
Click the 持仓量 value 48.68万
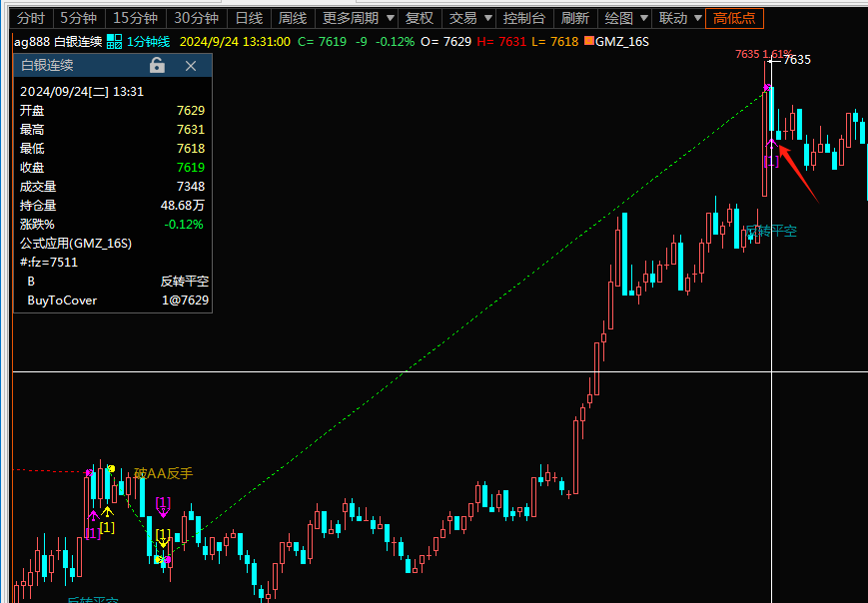click(x=182, y=206)
